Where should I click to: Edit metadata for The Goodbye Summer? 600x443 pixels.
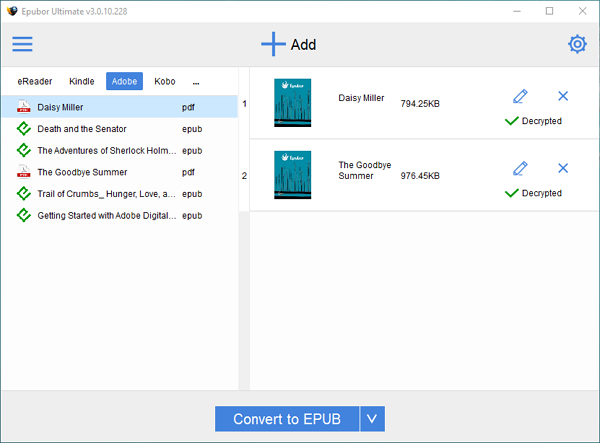[520, 168]
